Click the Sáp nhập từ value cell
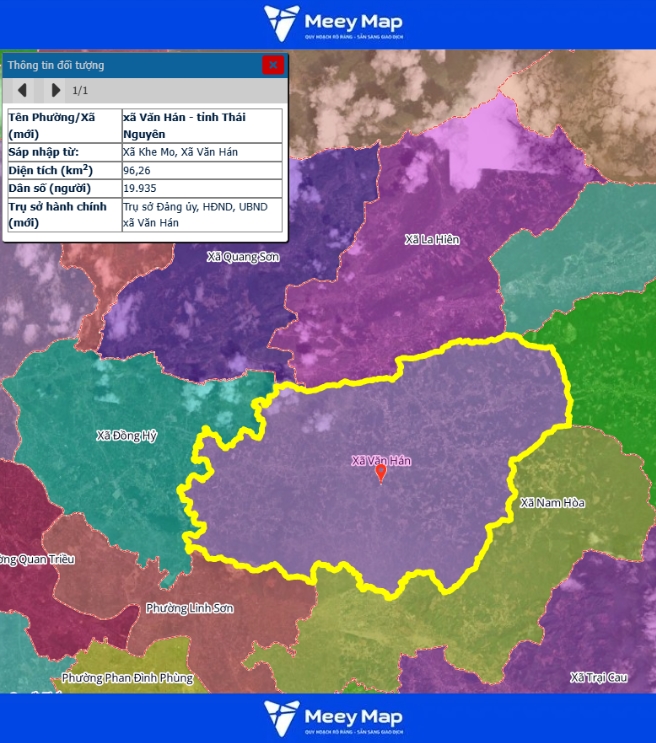656x743 pixels. point(200,152)
